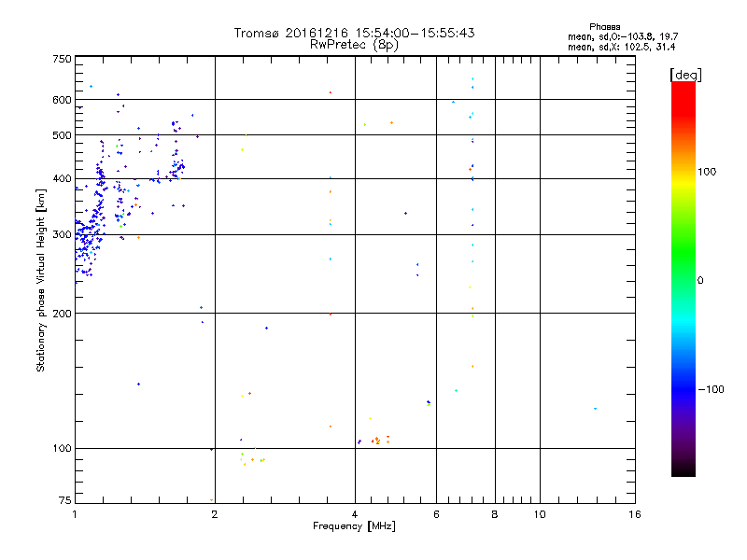Click the y-axis tick label '500'
747x560 pixels.
pos(62,135)
